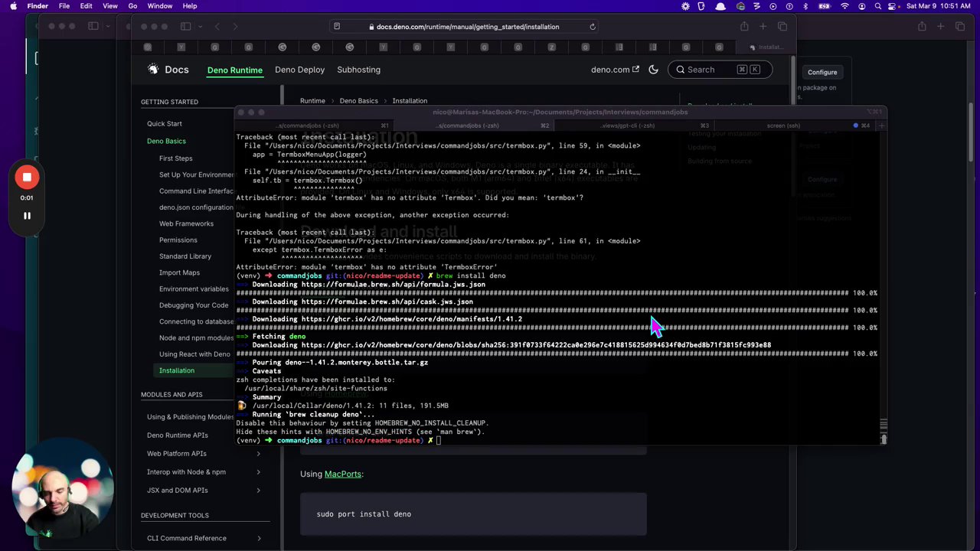This screenshot has width=980, height=551.
Task: Add a new terminal tab
Action: (x=881, y=126)
